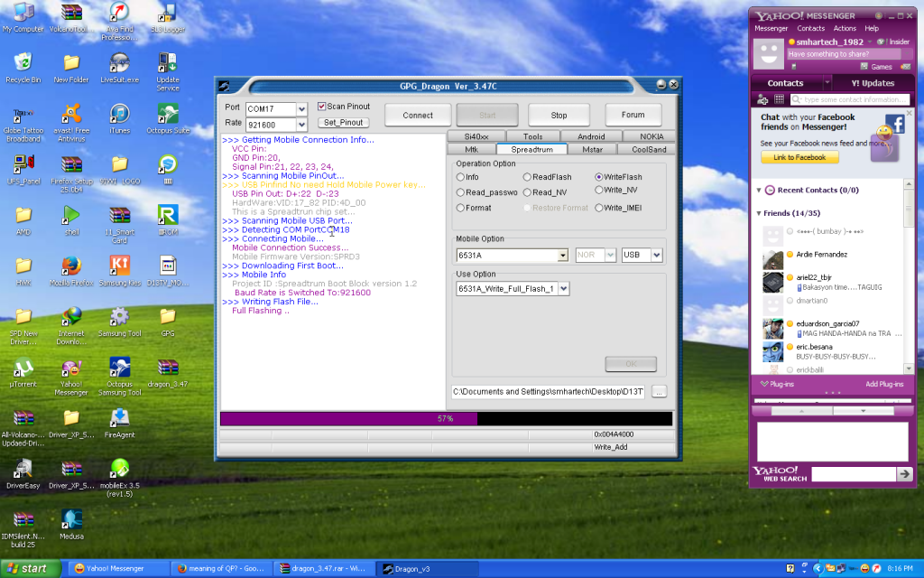This screenshot has width=924, height=578.
Task: Select the Write_IMEI radio option
Action: 597,208
